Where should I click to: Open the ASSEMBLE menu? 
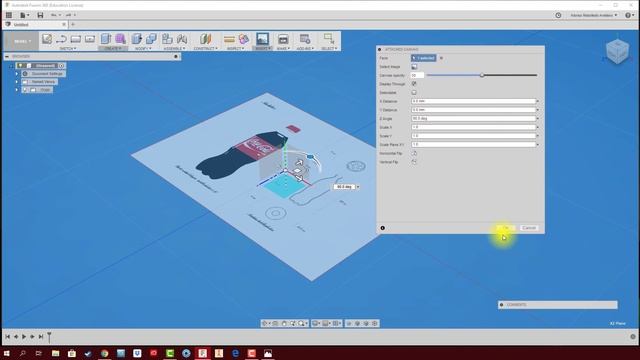[x=174, y=49]
